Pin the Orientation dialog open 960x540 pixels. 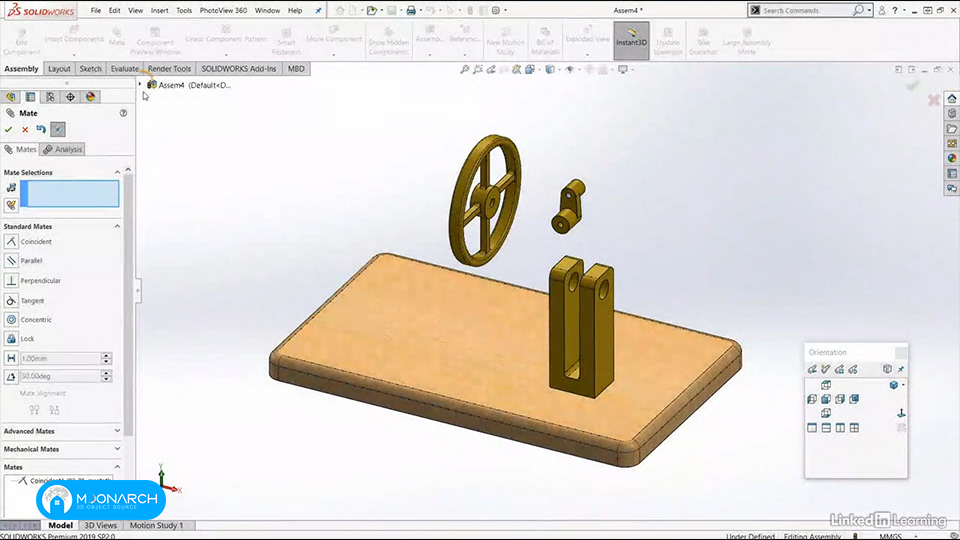[901, 369]
